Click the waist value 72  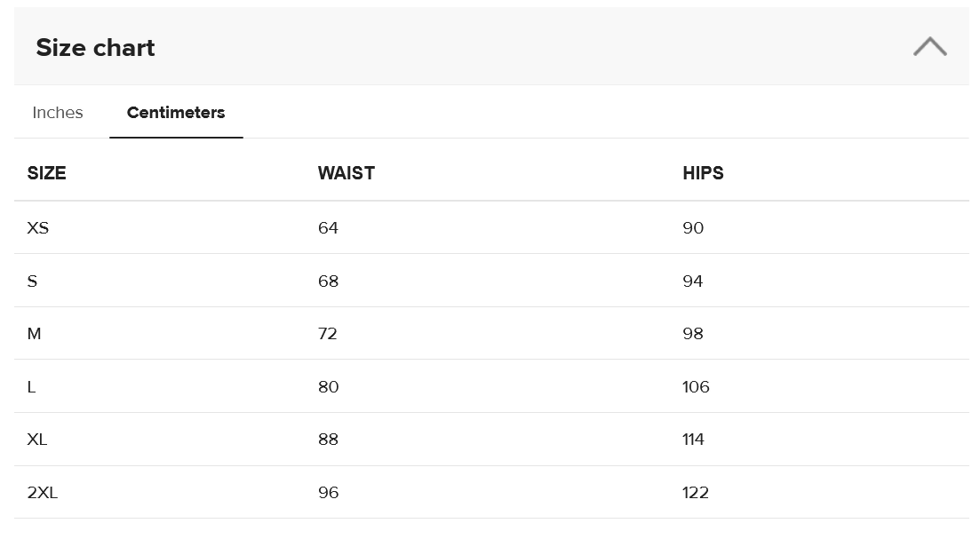(x=328, y=334)
